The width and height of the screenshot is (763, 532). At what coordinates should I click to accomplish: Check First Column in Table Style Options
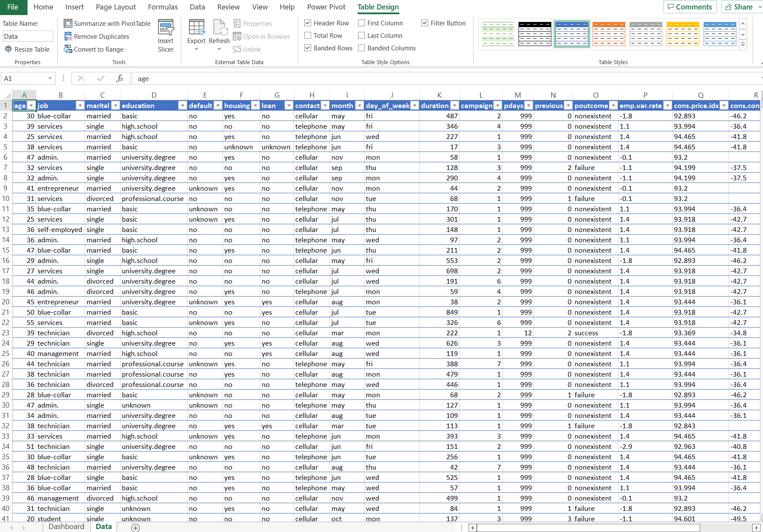click(361, 23)
